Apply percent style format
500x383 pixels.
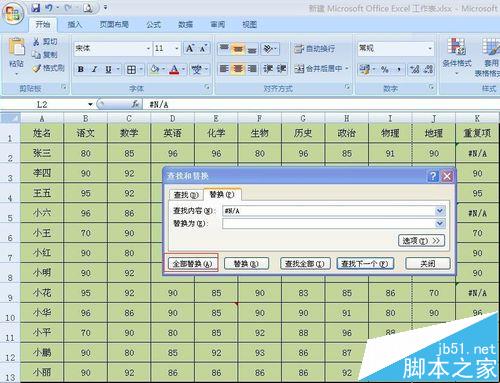tap(385, 69)
